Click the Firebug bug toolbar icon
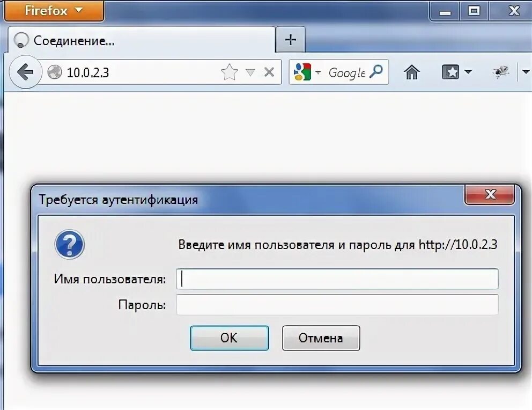 (x=501, y=72)
